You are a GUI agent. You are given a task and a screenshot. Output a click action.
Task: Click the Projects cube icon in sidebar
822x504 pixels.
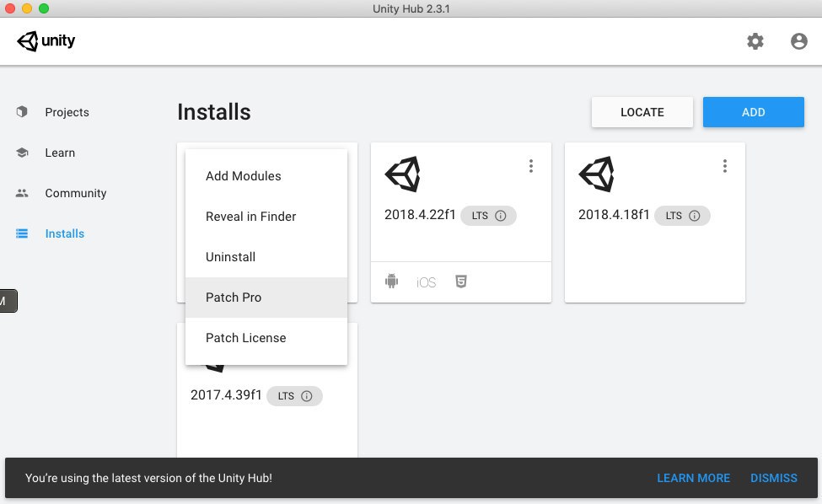21,111
